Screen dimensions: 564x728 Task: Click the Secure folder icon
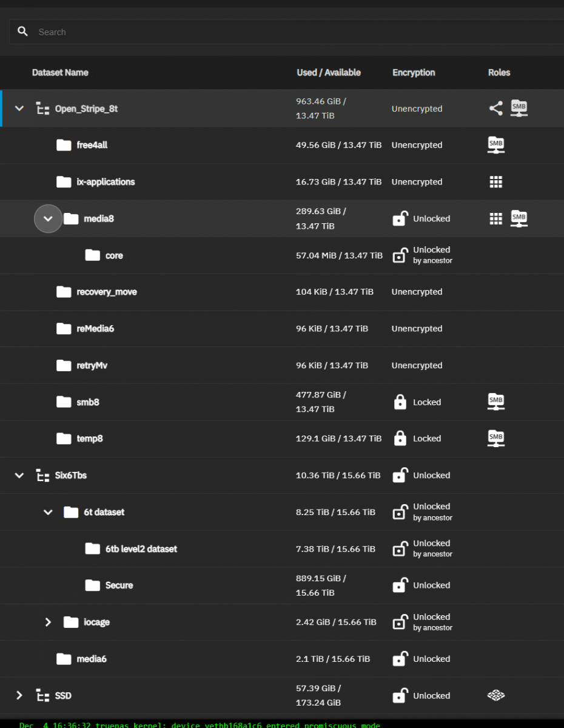point(92,585)
